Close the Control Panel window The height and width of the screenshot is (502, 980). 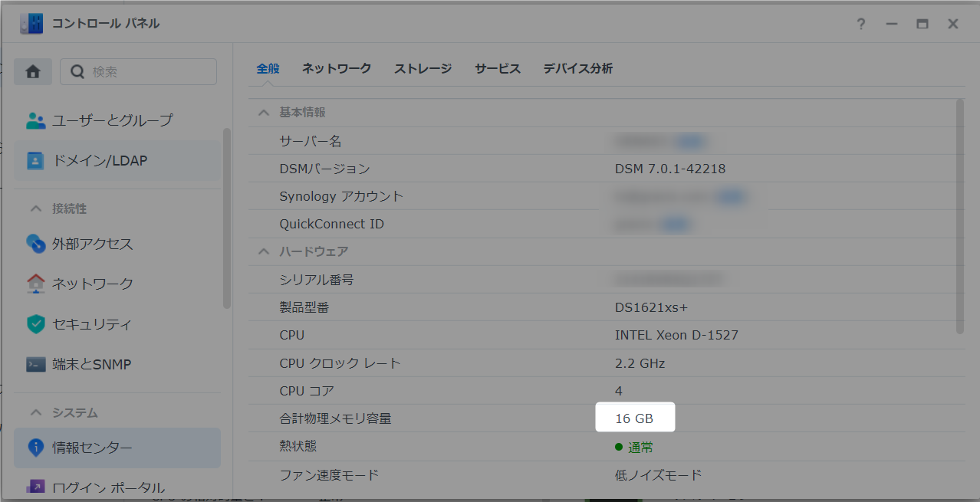pyautogui.click(x=953, y=24)
